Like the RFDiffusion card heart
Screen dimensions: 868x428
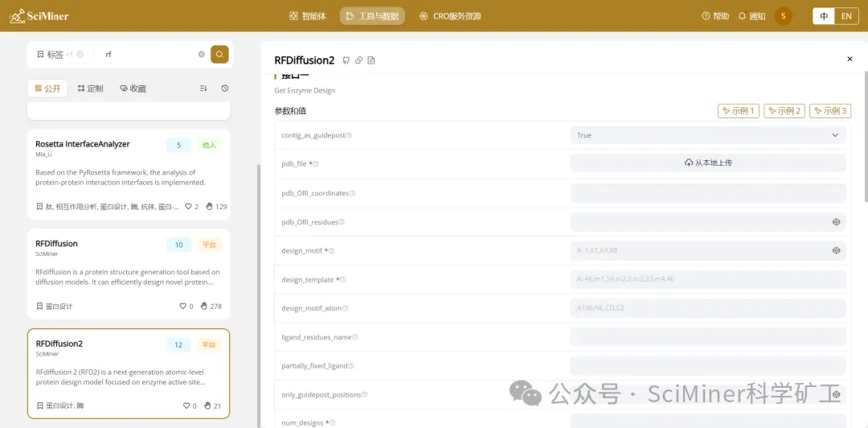click(183, 306)
